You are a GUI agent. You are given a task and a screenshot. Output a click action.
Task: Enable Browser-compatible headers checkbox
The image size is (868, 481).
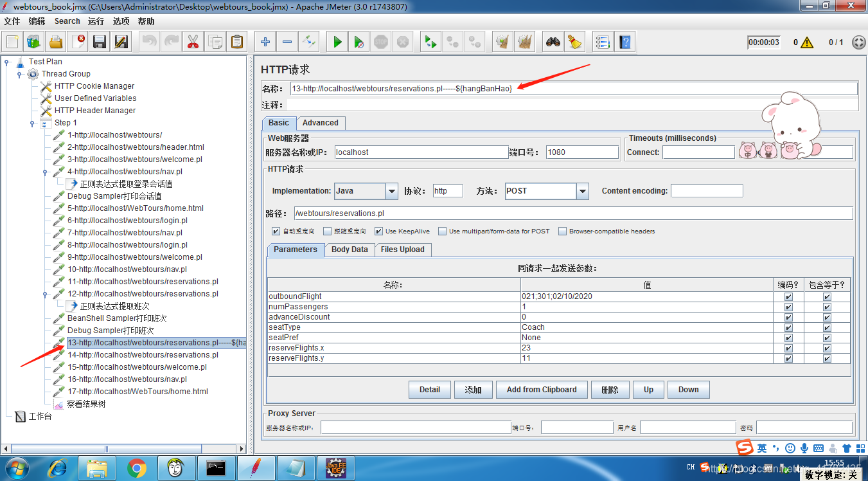click(x=563, y=231)
